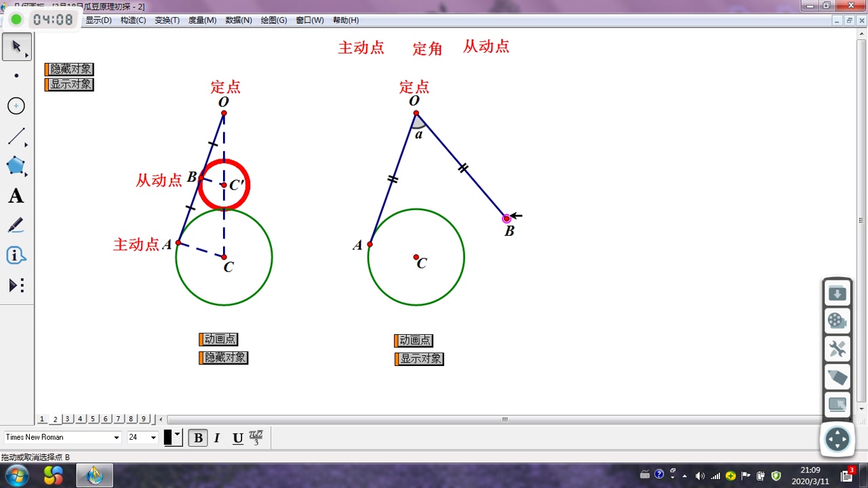Open the 显示(D) menu
The height and width of the screenshot is (488, 868).
point(98,20)
